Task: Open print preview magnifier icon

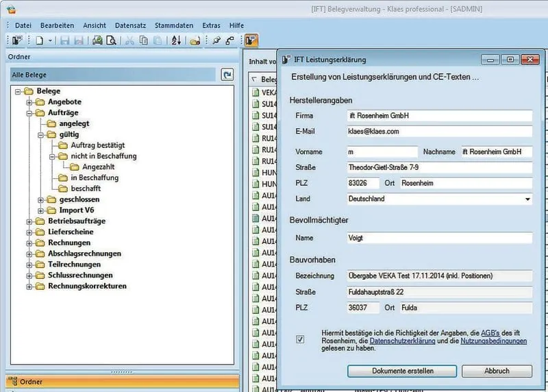Action: tap(110, 40)
